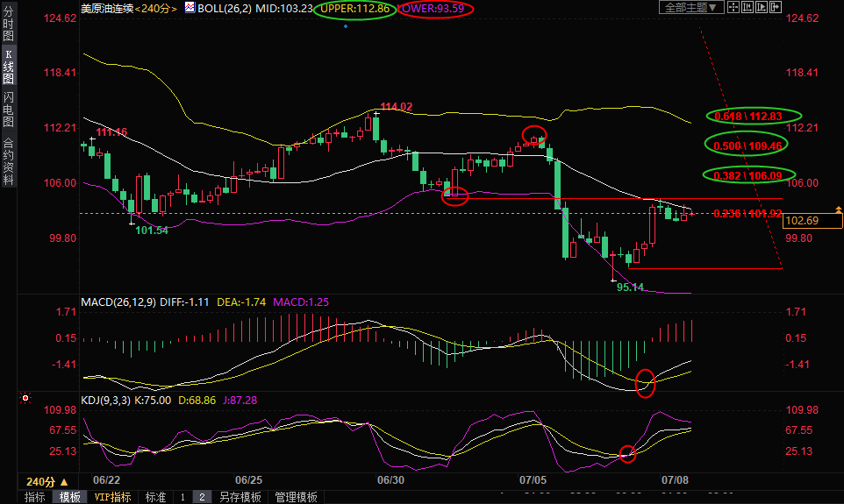Toggle the 标准 template option

coord(155,497)
